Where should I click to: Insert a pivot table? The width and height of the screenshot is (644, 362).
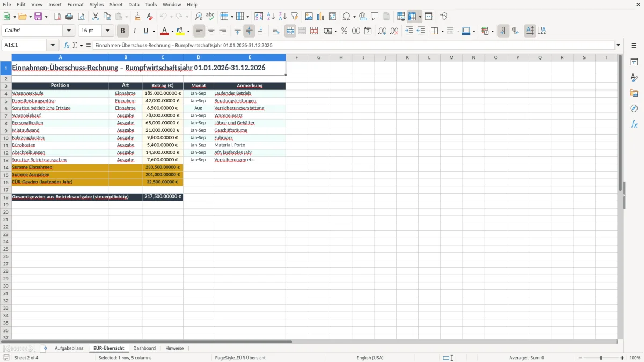coord(333,17)
